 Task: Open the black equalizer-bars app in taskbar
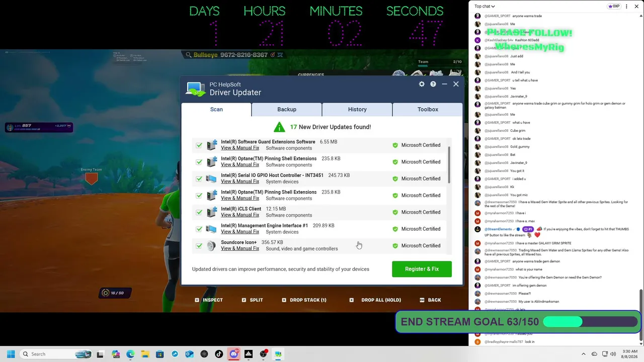point(249,354)
